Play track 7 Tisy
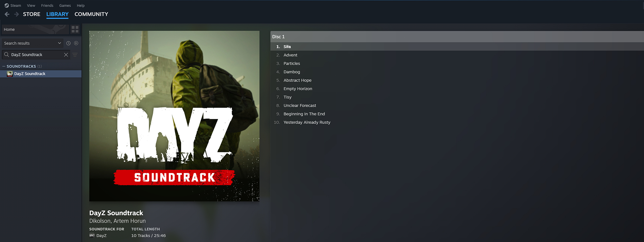This screenshot has height=242, width=644. [x=457, y=97]
